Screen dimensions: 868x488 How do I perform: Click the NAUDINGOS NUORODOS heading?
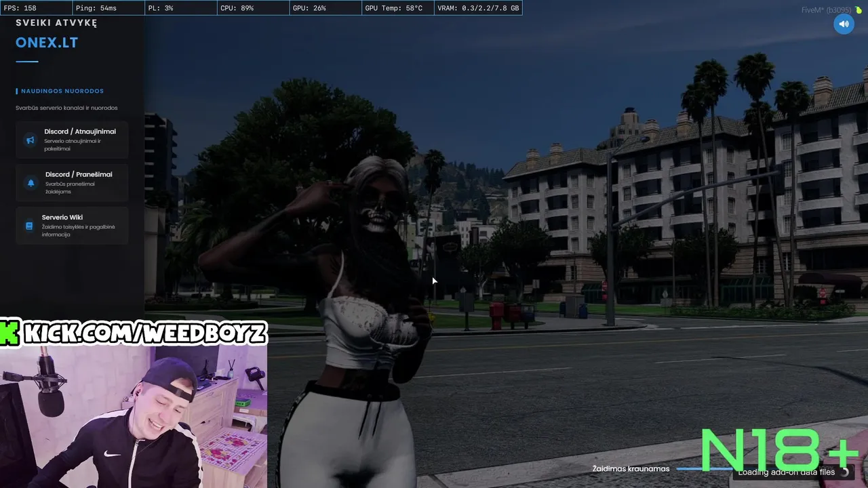62,91
